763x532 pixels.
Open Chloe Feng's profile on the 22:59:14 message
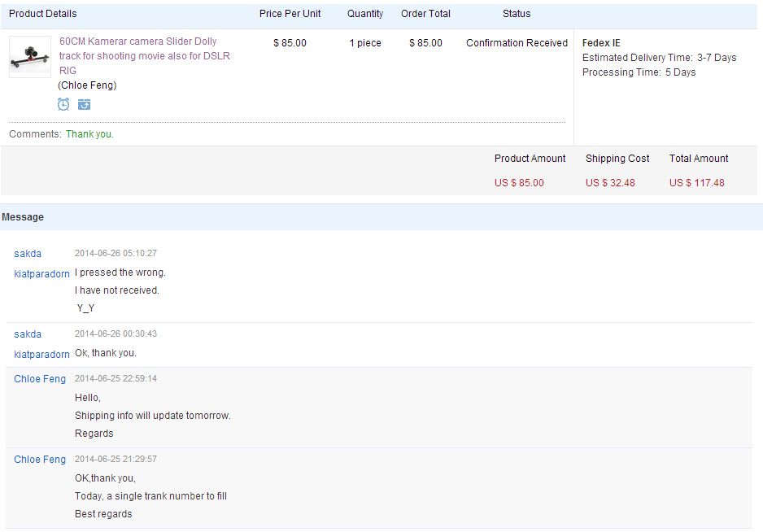pyautogui.click(x=40, y=379)
